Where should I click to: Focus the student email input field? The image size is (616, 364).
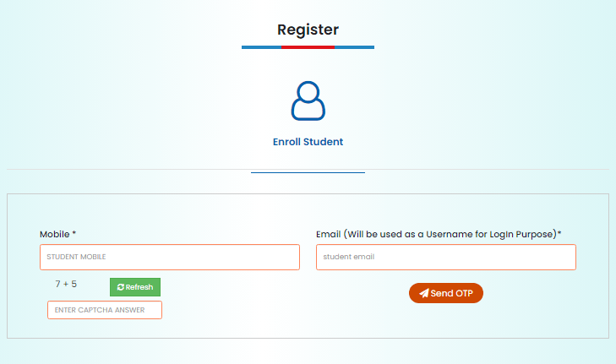(445, 257)
